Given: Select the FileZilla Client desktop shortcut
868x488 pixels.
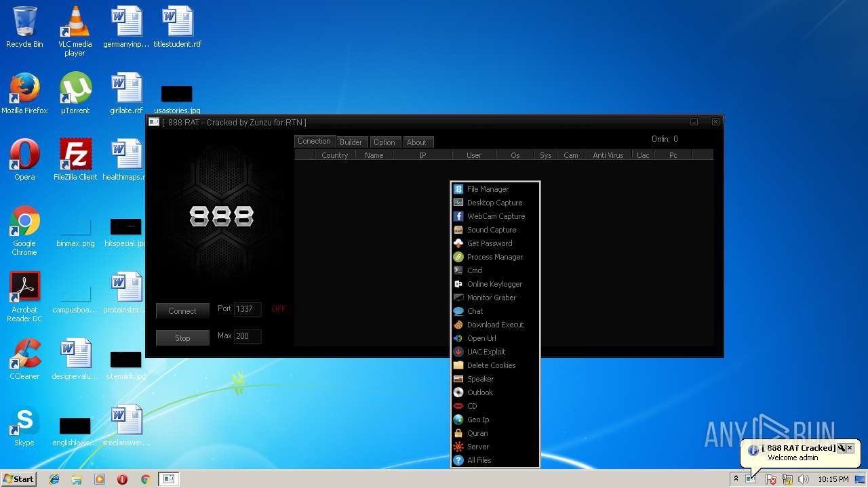Looking at the screenshot, I should [x=75, y=160].
